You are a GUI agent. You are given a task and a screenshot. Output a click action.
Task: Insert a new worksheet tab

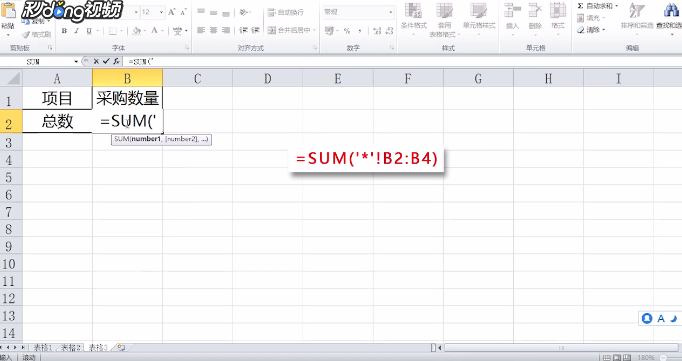(121, 348)
